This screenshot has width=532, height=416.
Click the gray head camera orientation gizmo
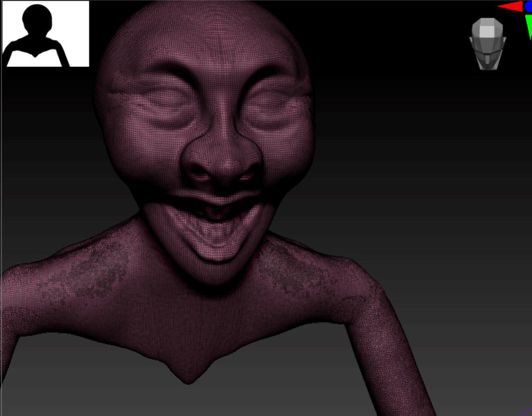(488, 44)
